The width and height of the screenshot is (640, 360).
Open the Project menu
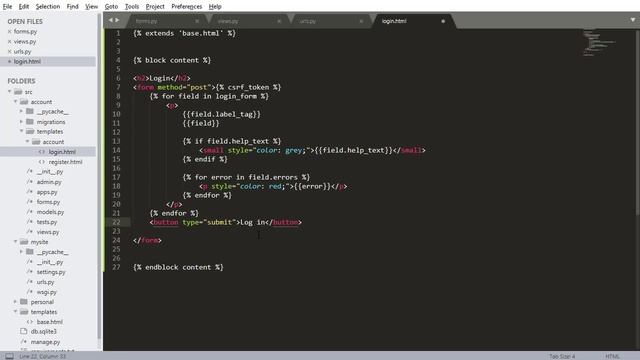click(x=155, y=7)
